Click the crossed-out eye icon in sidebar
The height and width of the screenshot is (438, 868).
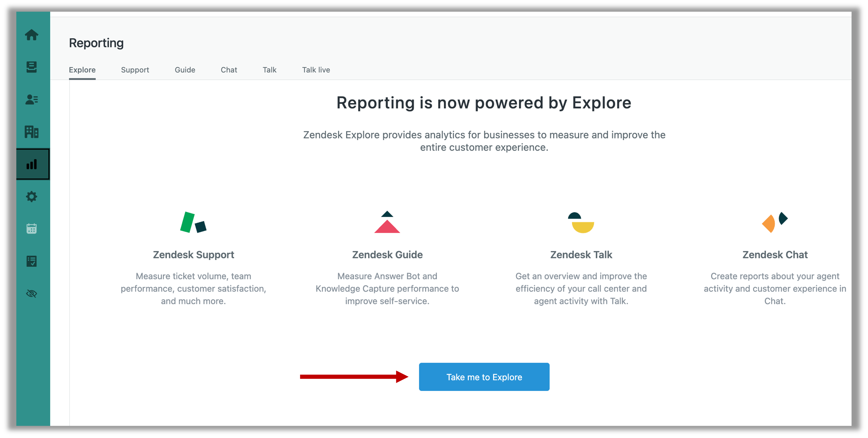[32, 294]
